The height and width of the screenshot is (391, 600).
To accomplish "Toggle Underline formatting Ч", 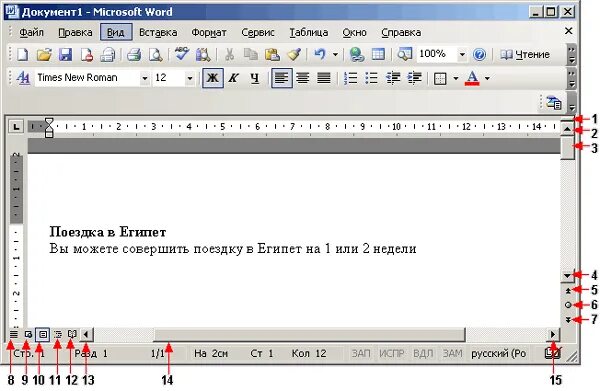I will pos(255,78).
